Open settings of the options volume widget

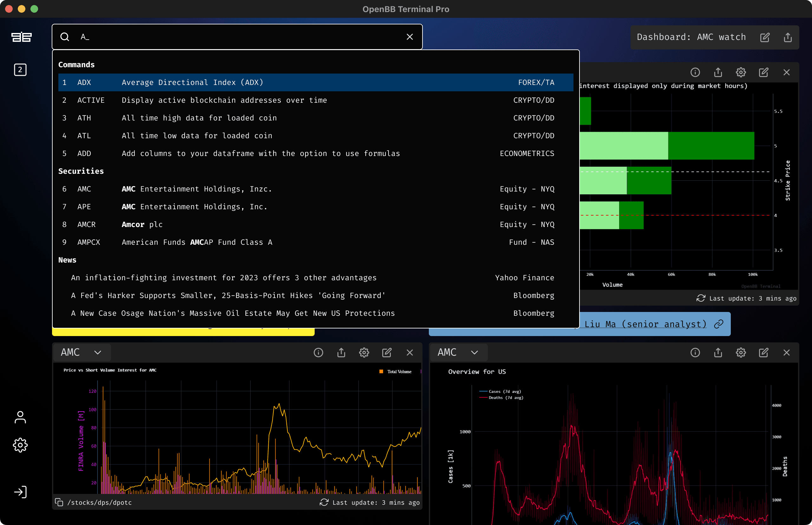click(x=740, y=72)
